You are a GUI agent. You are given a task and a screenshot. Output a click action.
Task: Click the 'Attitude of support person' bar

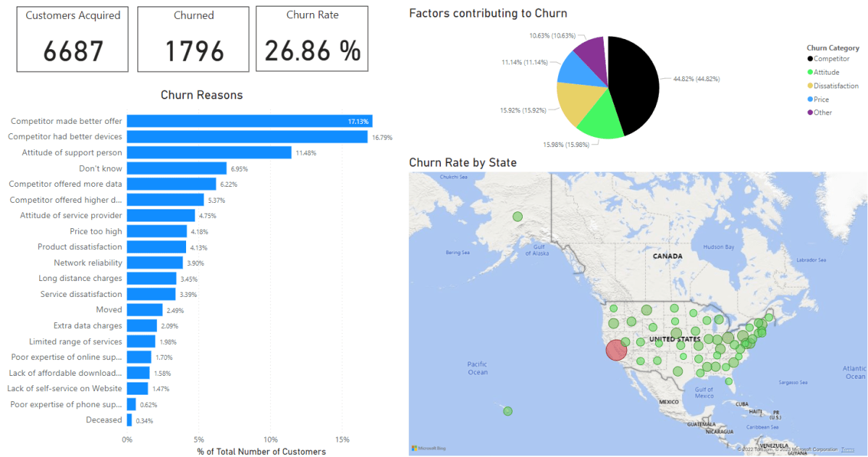pos(209,152)
